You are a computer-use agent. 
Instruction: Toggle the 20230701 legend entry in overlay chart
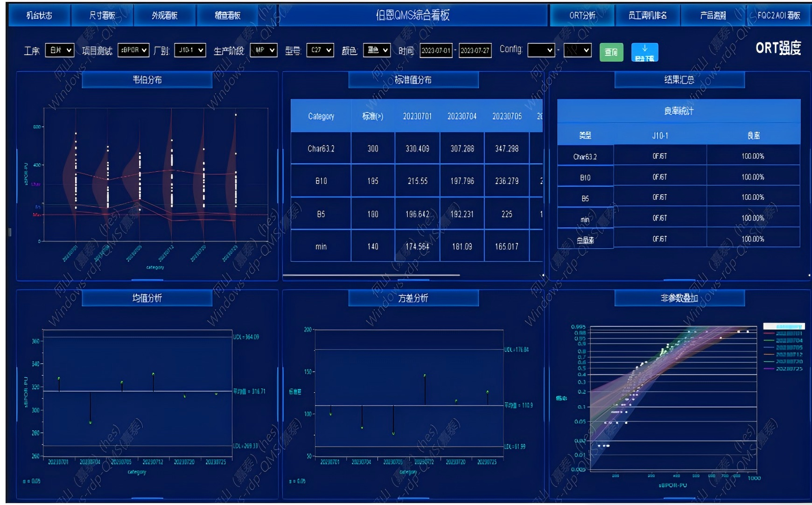click(x=784, y=333)
